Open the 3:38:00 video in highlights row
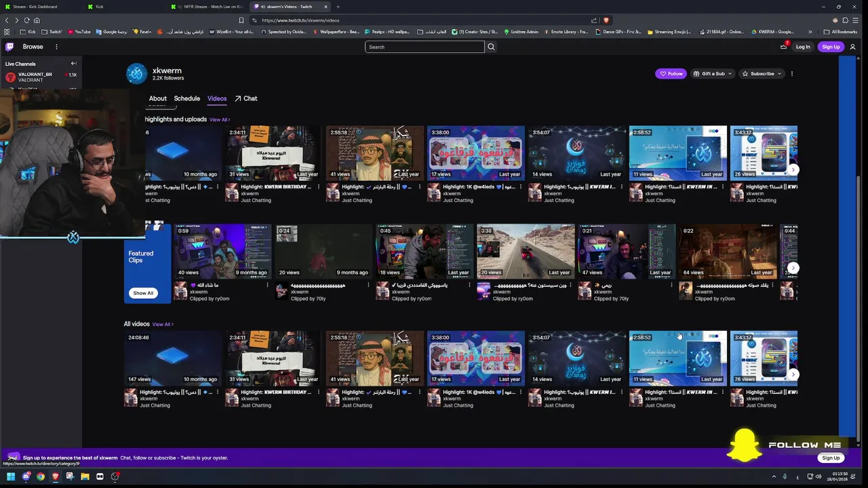This screenshot has height=488, width=868. click(x=476, y=153)
